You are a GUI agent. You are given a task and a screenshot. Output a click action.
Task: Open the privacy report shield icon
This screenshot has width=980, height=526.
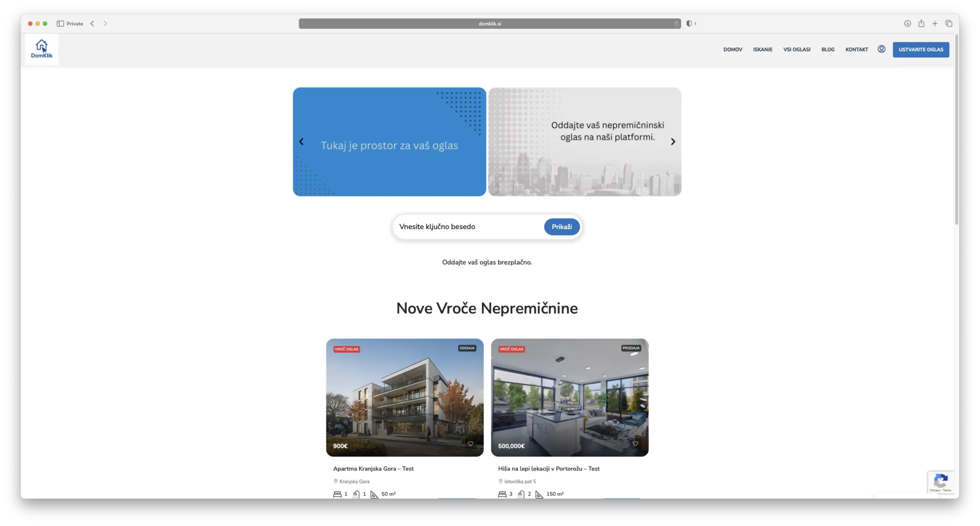689,23
